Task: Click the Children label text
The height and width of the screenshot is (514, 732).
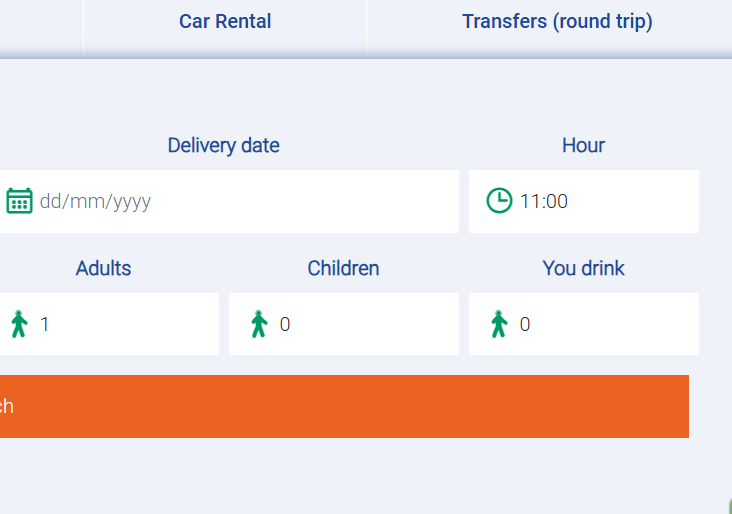Action: pos(343,268)
